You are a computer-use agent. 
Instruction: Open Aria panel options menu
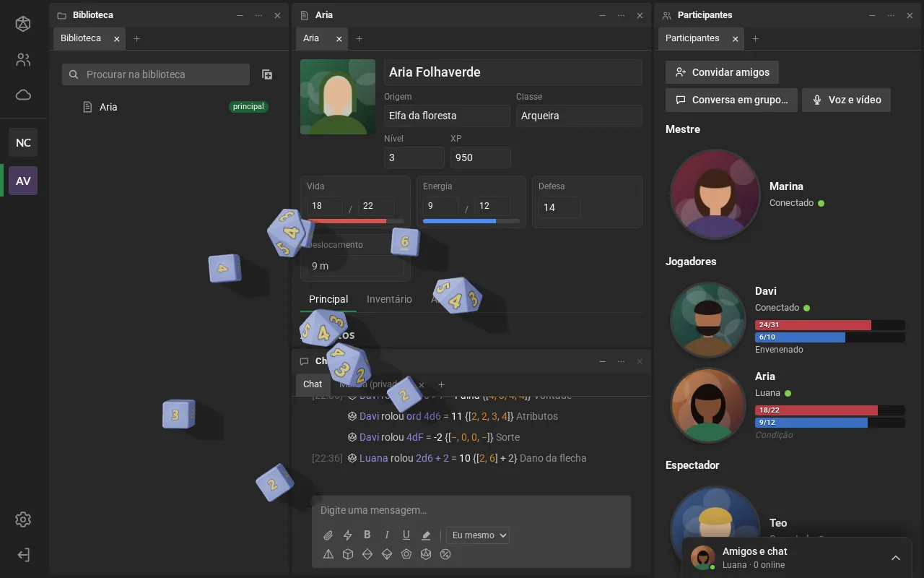pos(621,15)
